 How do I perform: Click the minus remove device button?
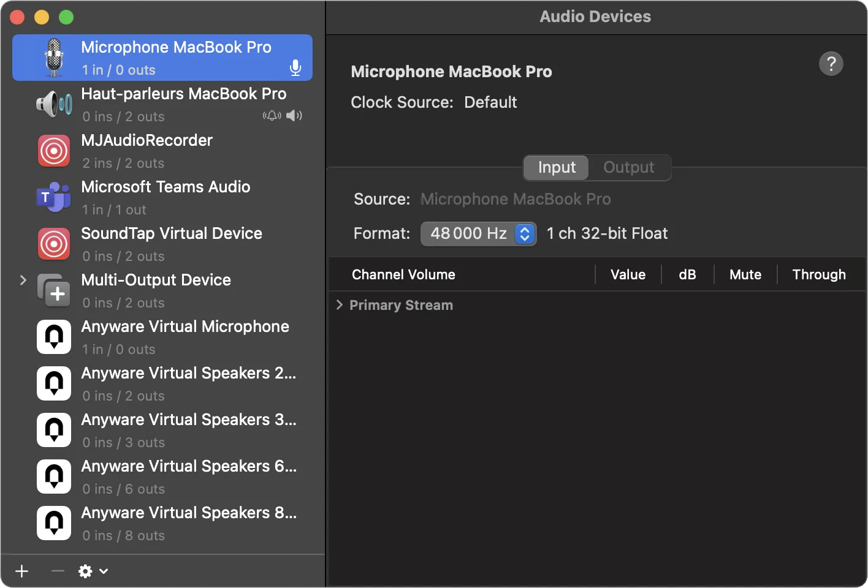[58, 571]
